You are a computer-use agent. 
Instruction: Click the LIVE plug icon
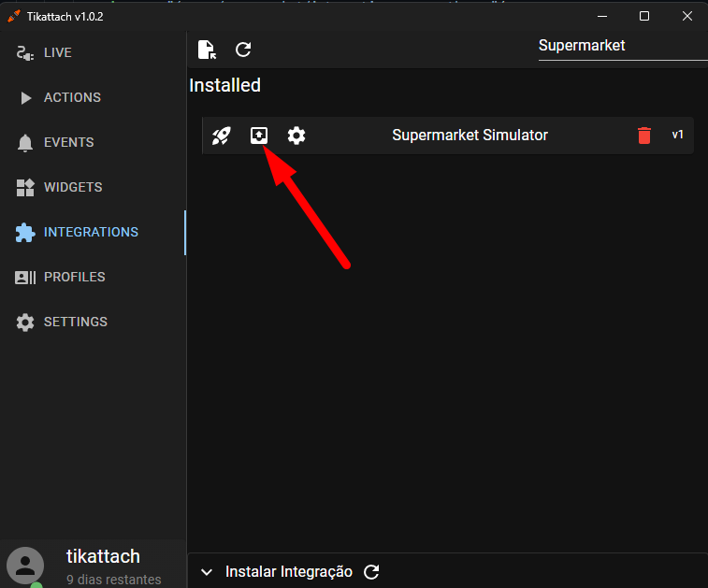point(25,53)
